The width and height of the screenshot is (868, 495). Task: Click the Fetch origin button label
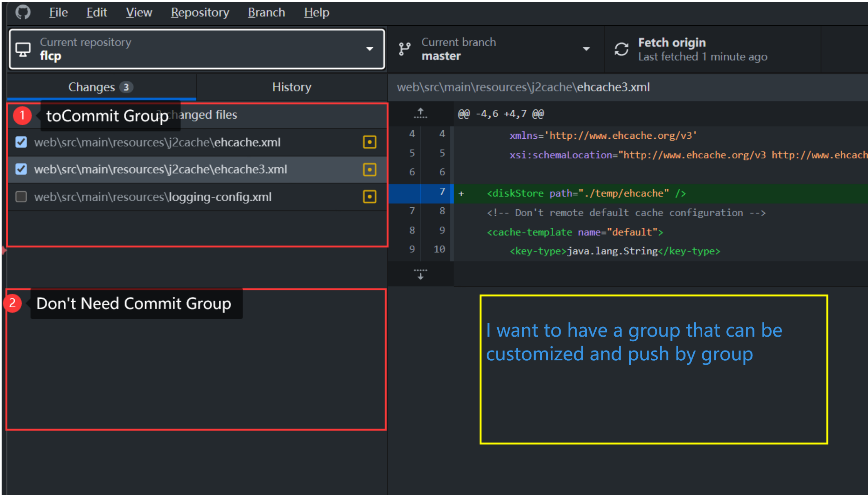click(x=672, y=42)
